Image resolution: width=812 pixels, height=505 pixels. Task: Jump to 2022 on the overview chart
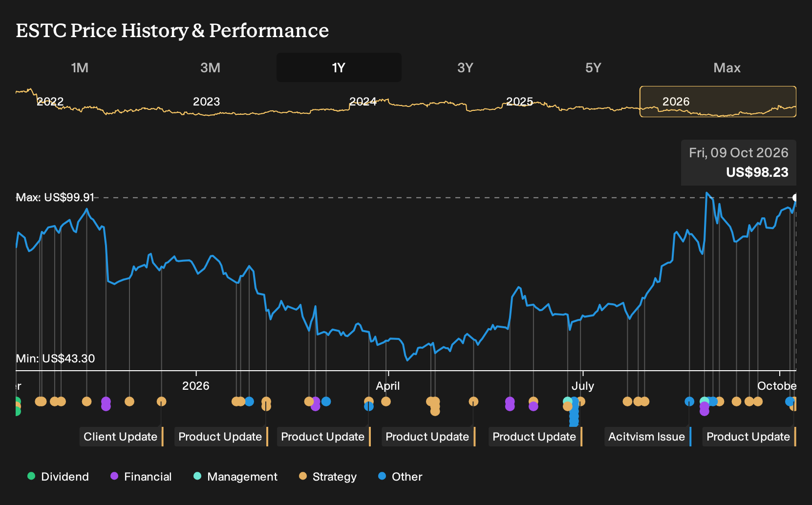[50, 102]
